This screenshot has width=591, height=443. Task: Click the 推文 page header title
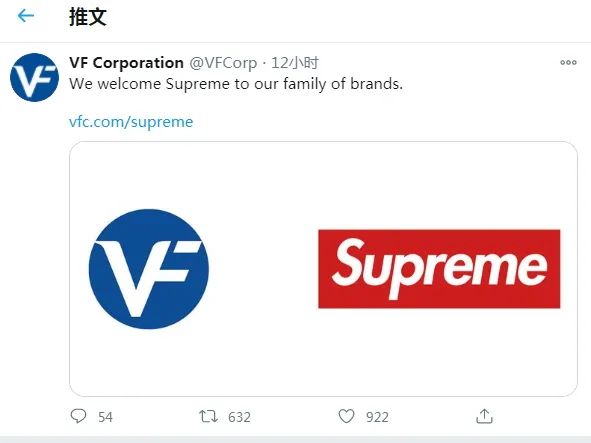click(88, 17)
